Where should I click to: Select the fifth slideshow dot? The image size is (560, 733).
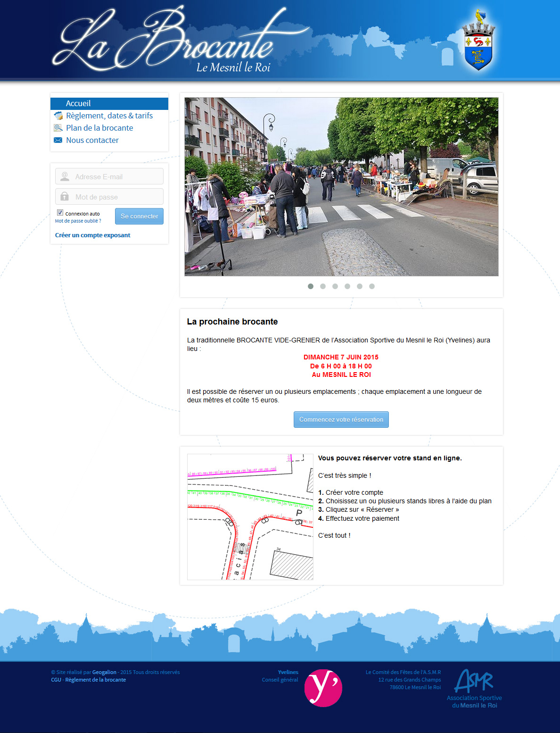pos(360,286)
